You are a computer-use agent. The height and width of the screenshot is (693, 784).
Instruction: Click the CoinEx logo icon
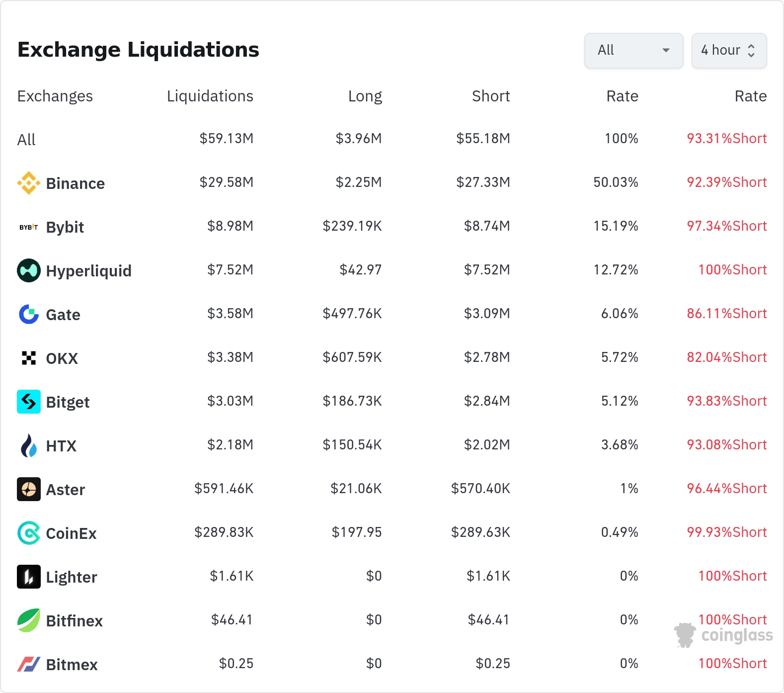29,533
